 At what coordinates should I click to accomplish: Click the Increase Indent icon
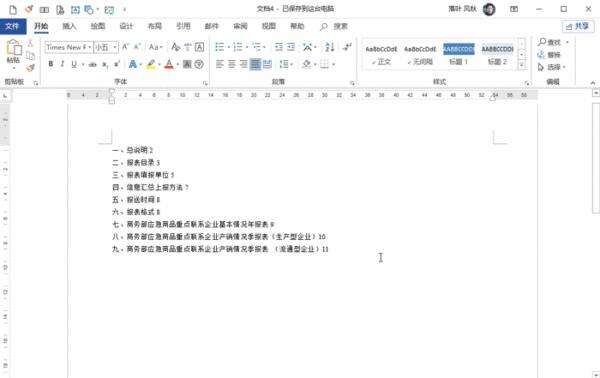tap(291, 47)
